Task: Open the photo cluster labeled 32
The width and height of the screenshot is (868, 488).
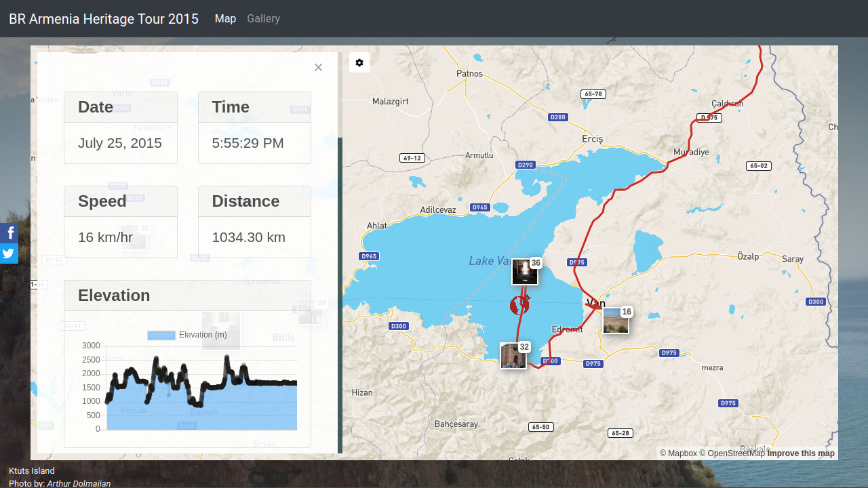Action: [513, 355]
